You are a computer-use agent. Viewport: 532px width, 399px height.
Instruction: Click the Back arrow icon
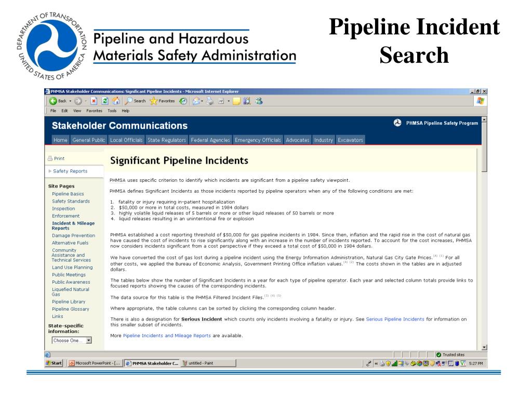coord(54,101)
